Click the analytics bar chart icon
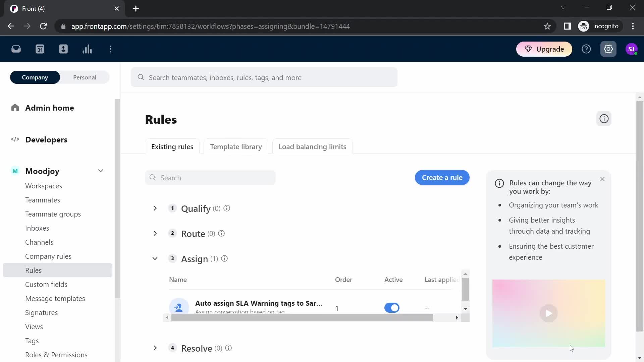Screen dimensions: 644x362 pos(87,49)
